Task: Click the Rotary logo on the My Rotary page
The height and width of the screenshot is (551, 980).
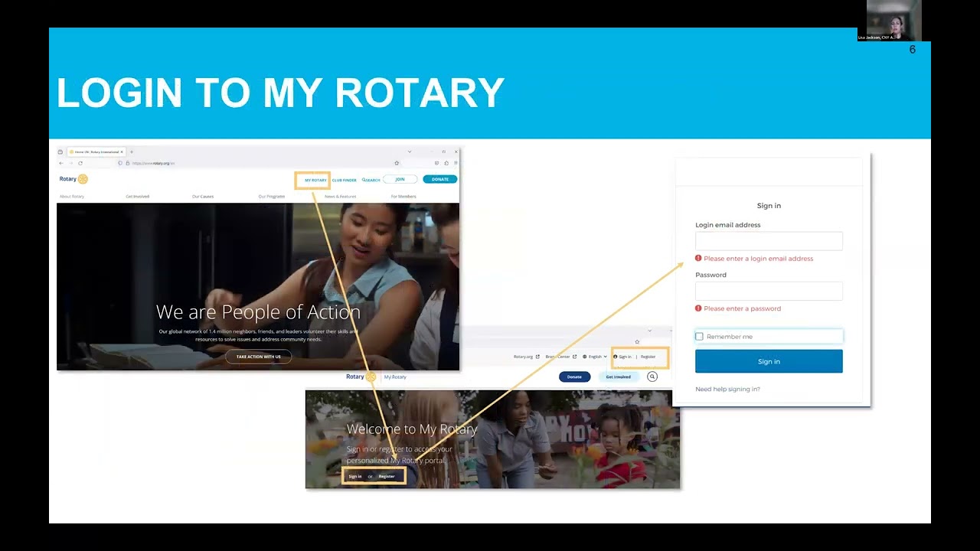Action: [361, 377]
